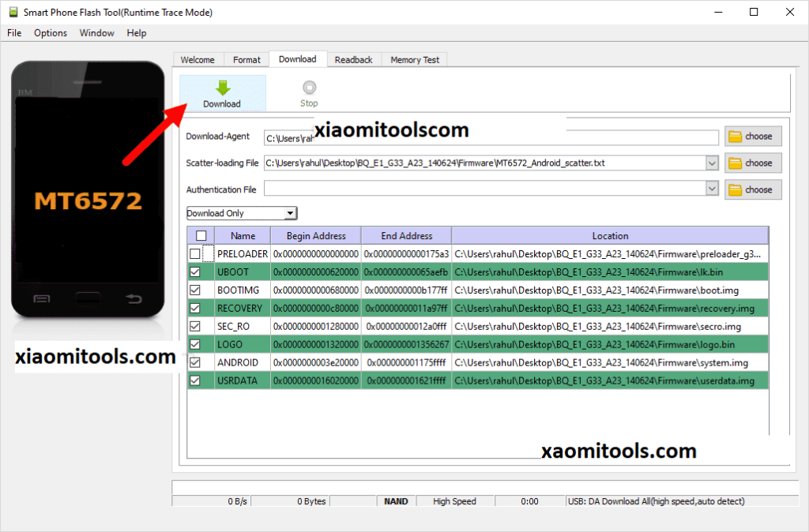Image resolution: width=809 pixels, height=532 pixels.
Task: Click folder icon to choose Download-Agent
Action: point(736,137)
